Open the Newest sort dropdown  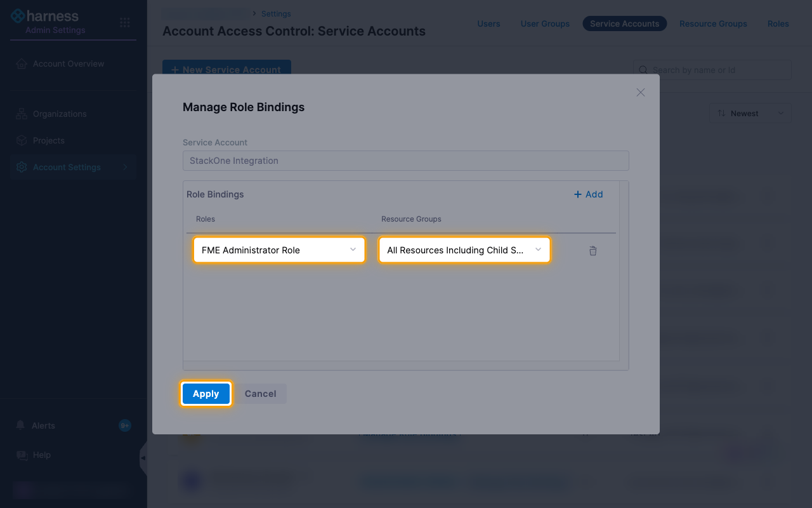pyautogui.click(x=750, y=114)
